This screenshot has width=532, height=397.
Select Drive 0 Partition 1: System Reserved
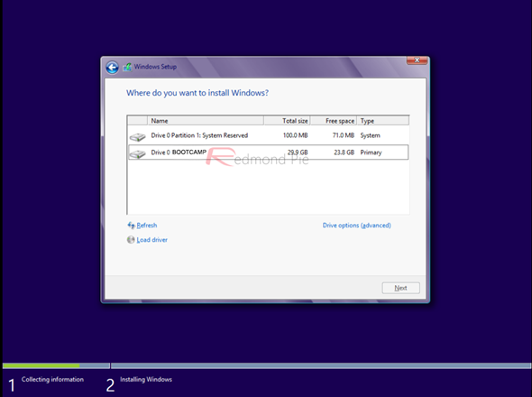[268, 135]
